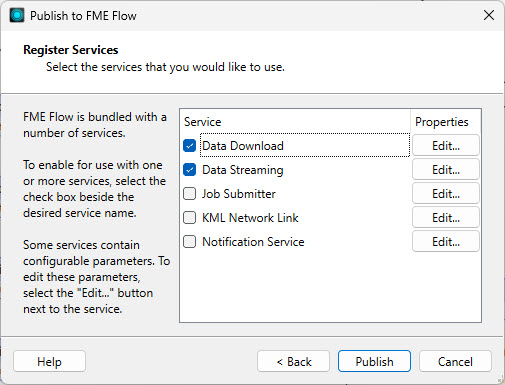
Task: Enable the Job Submitter service checkbox
Action: [x=189, y=194]
